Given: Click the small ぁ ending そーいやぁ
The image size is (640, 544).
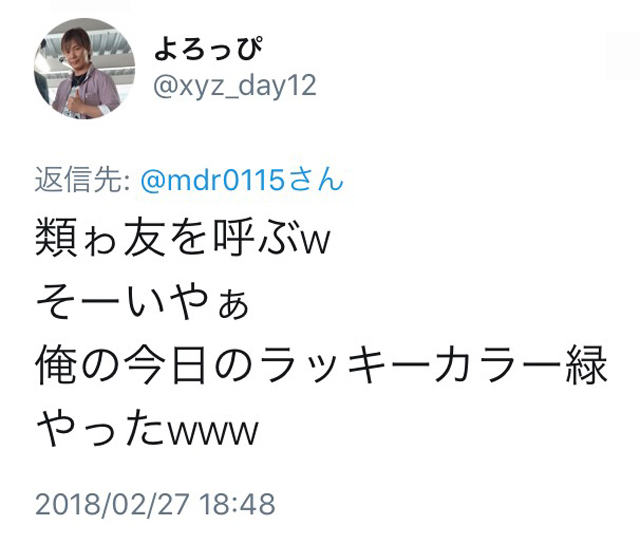Looking at the screenshot, I should click(x=233, y=305).
